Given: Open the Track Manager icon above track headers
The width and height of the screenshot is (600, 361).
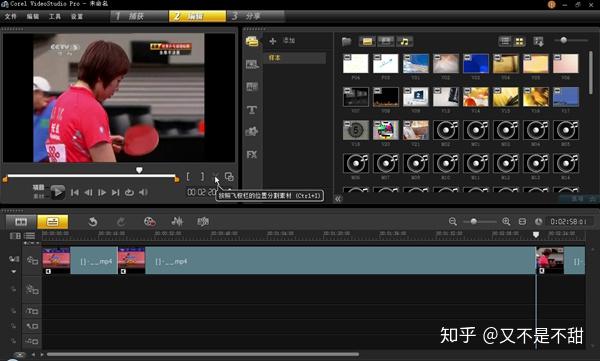Looking at the screenshot, I should [x=29, y=236].
